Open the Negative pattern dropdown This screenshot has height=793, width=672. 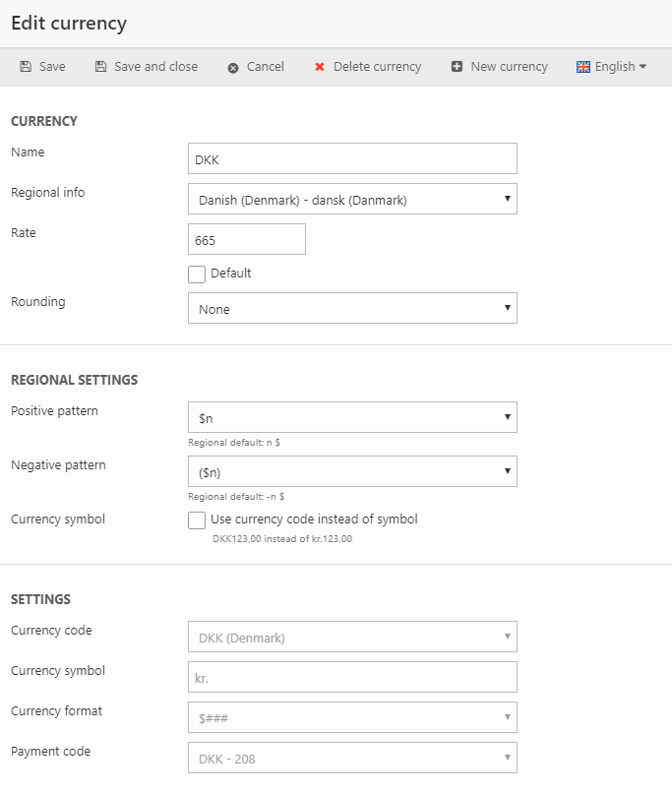[x=351, y=471]
